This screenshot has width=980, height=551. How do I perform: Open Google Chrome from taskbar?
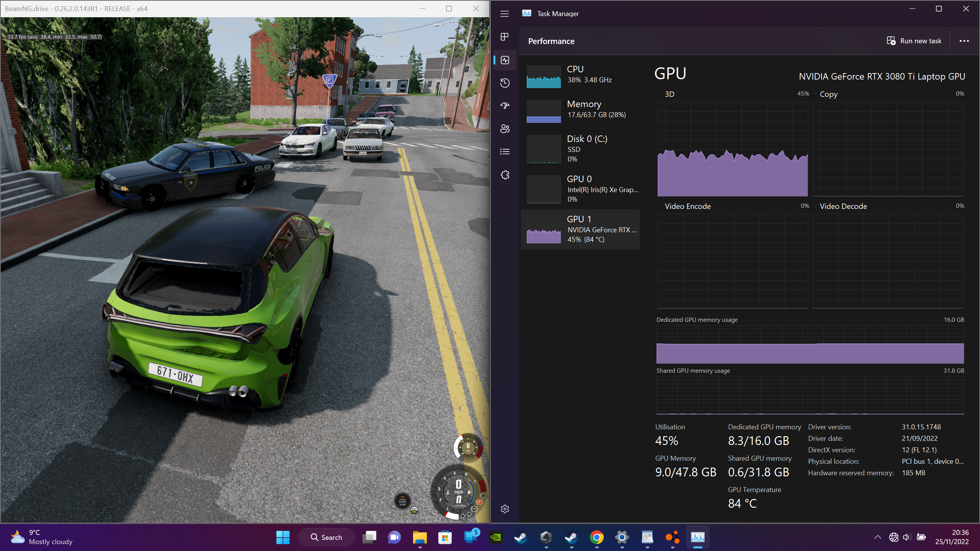coord(596,537)
